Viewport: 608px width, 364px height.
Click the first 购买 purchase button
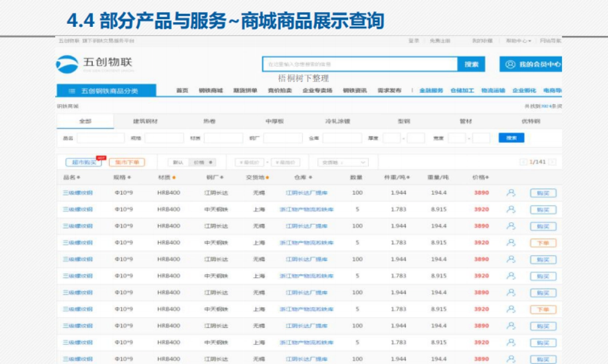coord(542,193)
